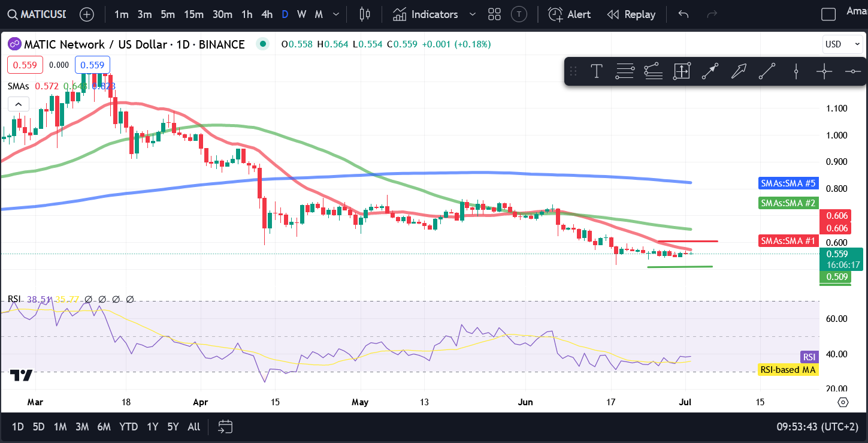Click the blue 0.559 buy price button
The width and height of the screenshot is (868, 443).
[92, 65]
